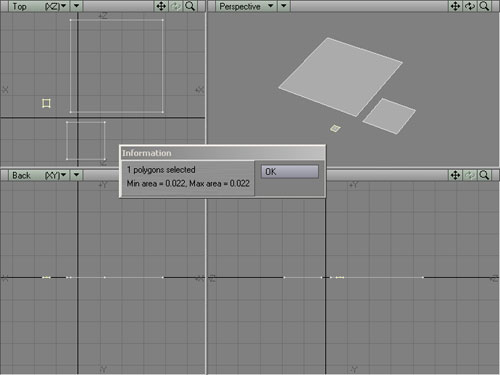Open the Perspective display style dropdown arrow
The height and width of the screenshot is (375, 500).
(x=284, y=6)
